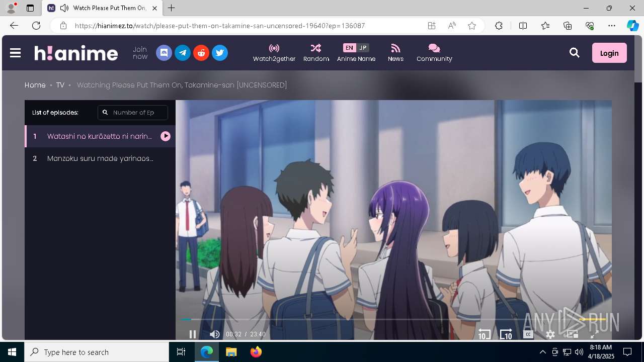Open Copilot sidebar
Viewport: 644px width, 362px height.
pyautogui.click(x=633, y=26)
